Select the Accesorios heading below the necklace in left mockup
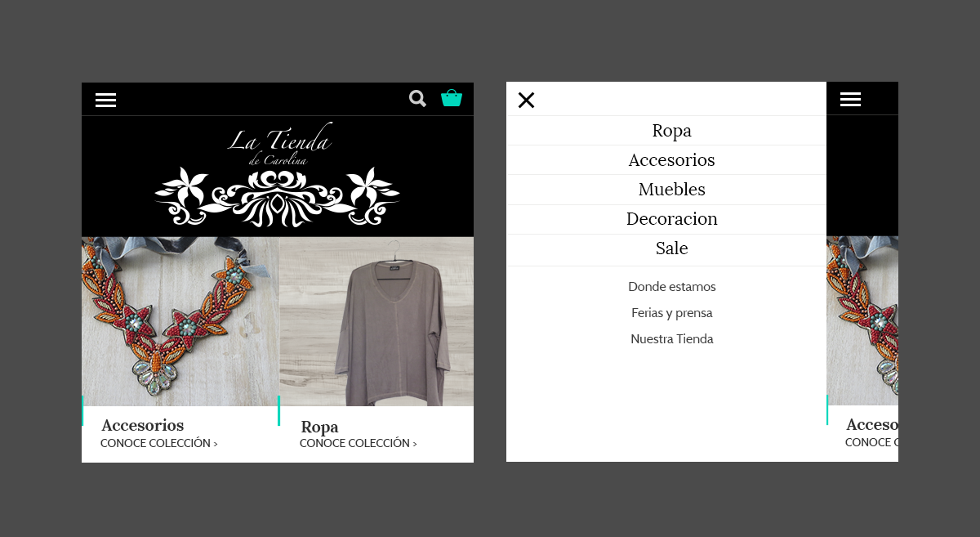The width and height of the screenshot is (980, 537). 142,425
